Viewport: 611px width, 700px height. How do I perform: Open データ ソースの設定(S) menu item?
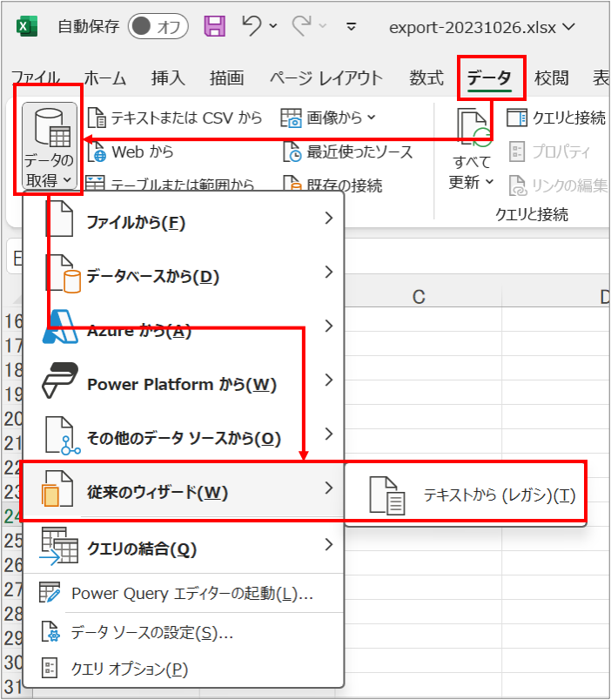point(184,632)
